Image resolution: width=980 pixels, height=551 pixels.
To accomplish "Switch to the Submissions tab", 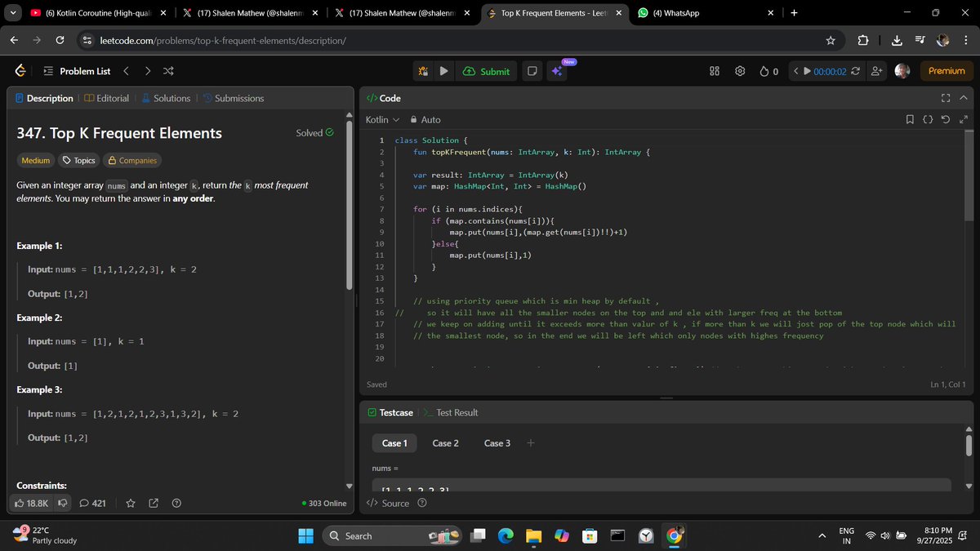I will (x=233, y=98).
